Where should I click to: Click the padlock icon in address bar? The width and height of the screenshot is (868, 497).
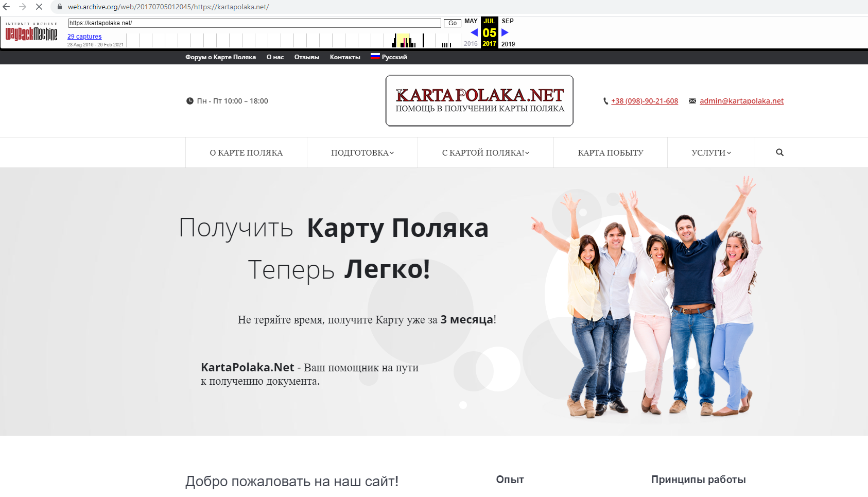60,7
